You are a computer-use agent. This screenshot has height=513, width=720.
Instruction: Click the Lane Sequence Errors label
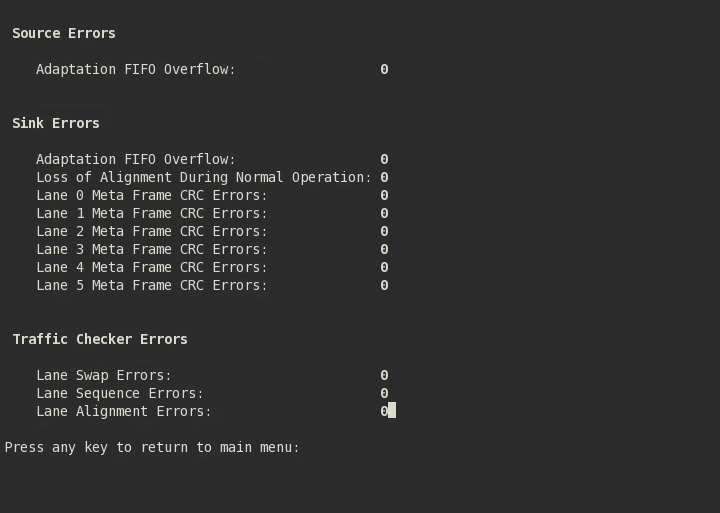coord(120,393)
